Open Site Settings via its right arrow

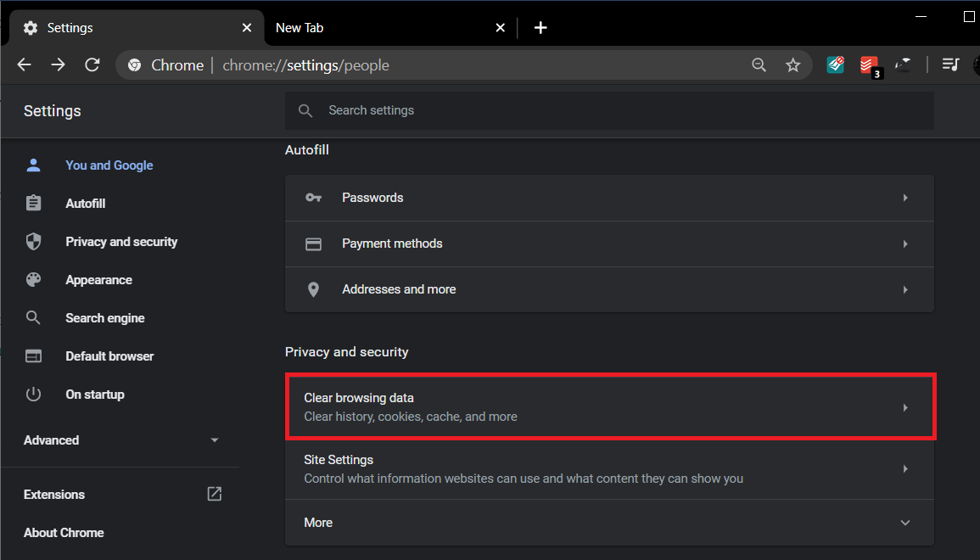(x=905, y=468)
